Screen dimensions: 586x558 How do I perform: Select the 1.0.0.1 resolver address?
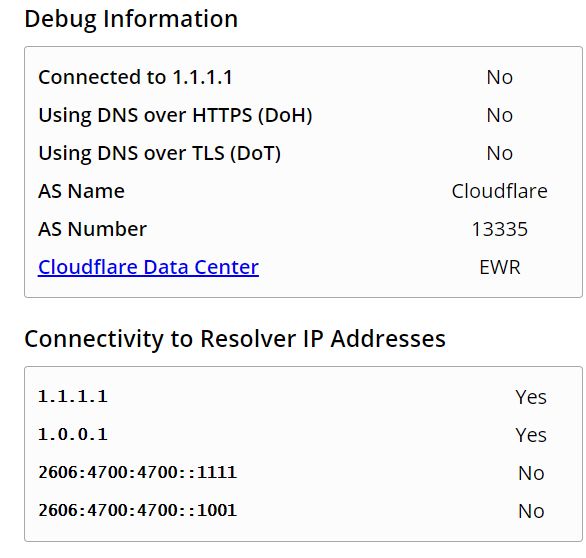coord(73,435)
